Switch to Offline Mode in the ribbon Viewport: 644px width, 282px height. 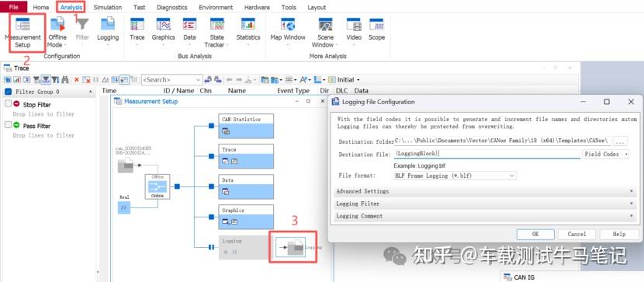(57, 33)
